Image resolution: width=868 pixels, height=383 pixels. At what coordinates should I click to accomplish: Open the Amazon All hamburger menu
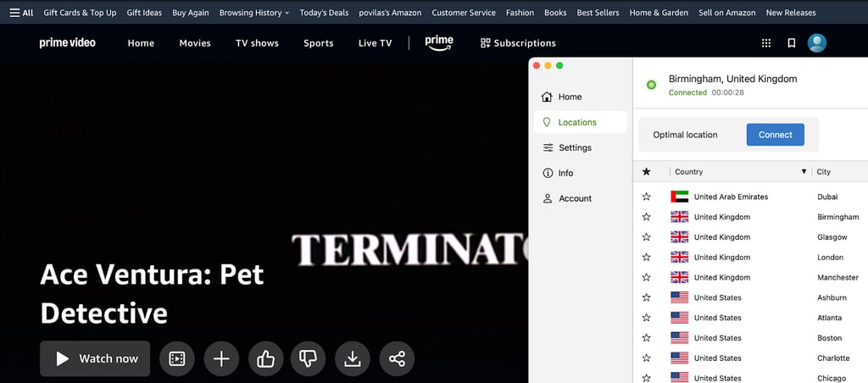[x=21, y=13]
